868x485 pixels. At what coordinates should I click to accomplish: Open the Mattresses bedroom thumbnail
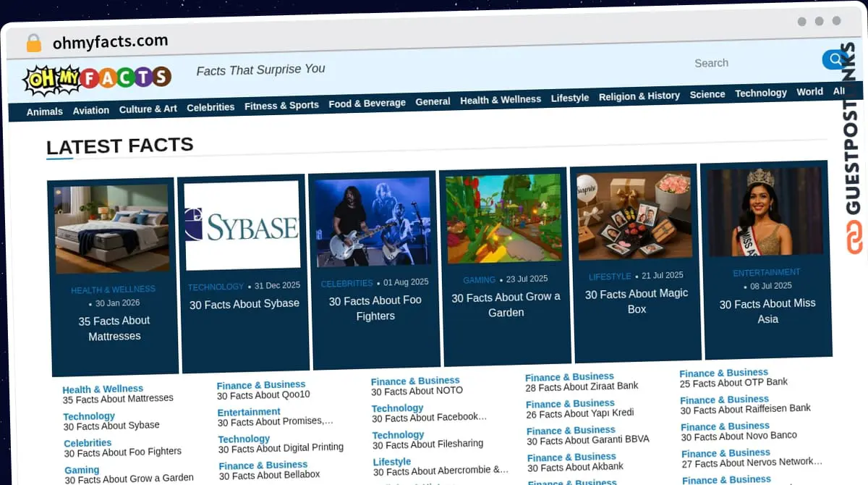pos(111,229)
